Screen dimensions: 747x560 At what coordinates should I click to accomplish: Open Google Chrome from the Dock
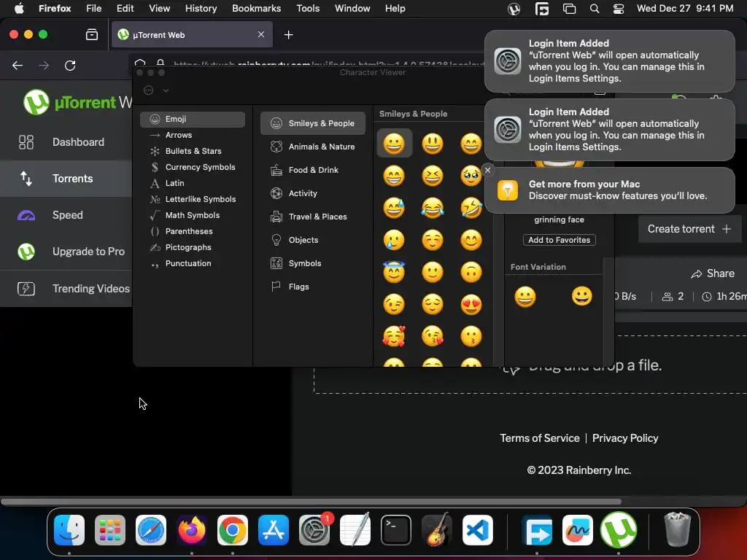(x=233, y=530)
